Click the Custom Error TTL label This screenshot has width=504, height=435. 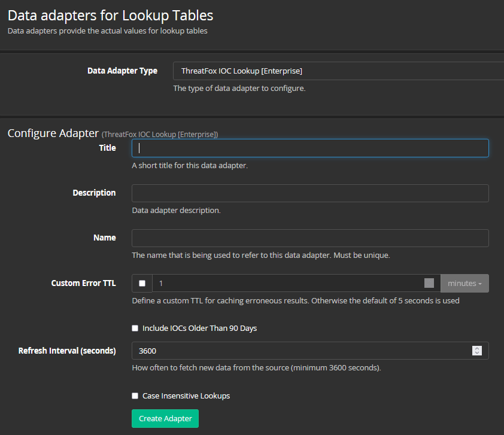[x=83, y=283]
